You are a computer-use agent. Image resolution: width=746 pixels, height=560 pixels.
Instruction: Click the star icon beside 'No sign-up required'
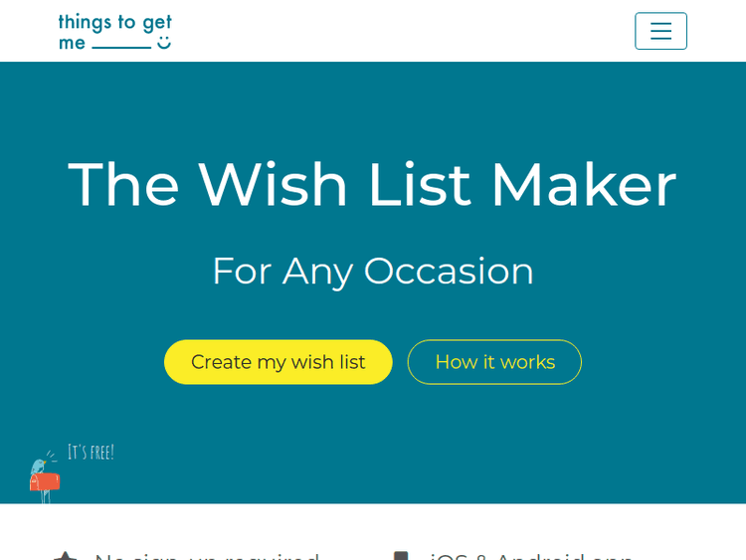pos(66,555)
